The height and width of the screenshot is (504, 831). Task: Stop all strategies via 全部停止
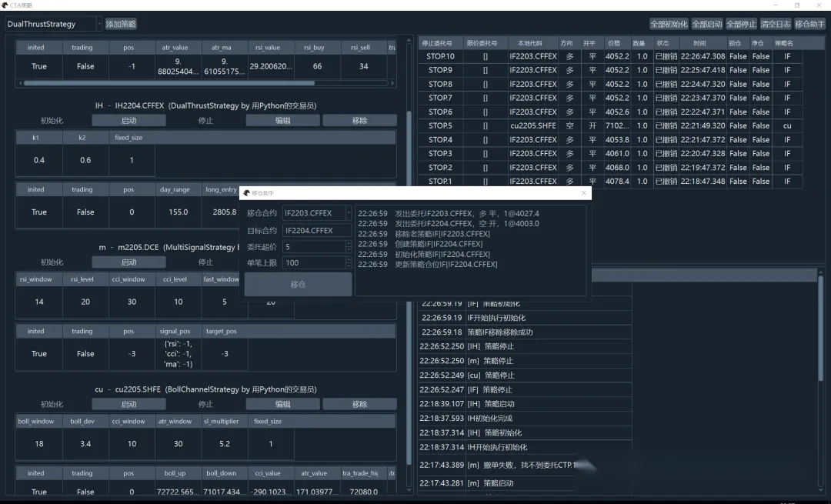click(x=742, y=24)
